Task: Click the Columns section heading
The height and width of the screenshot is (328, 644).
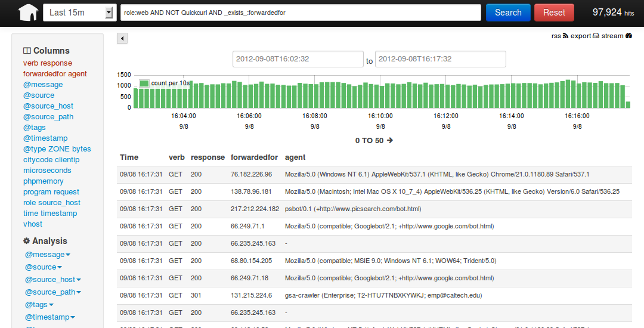Action: click(x=47, y=51)
